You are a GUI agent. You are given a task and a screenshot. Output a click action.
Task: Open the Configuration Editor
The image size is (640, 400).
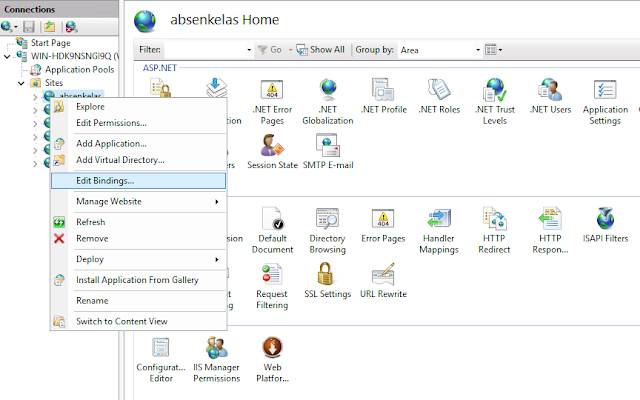coord(161,360)
